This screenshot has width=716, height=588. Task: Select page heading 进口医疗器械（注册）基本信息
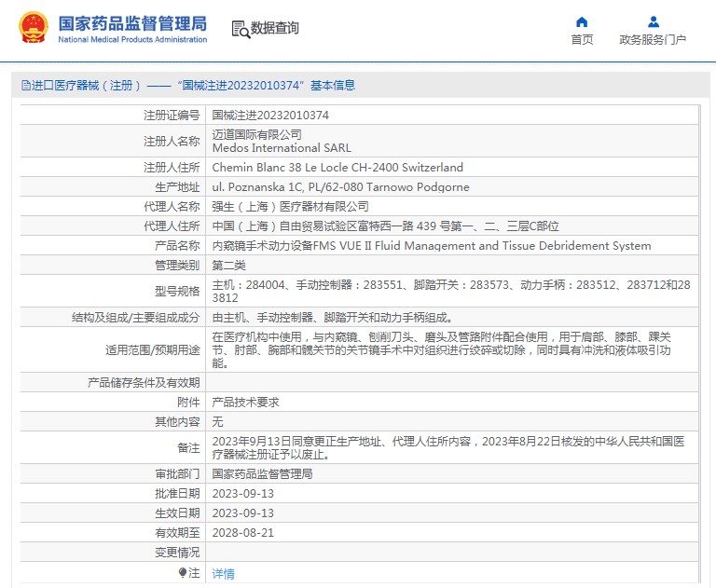click(188, 86)
